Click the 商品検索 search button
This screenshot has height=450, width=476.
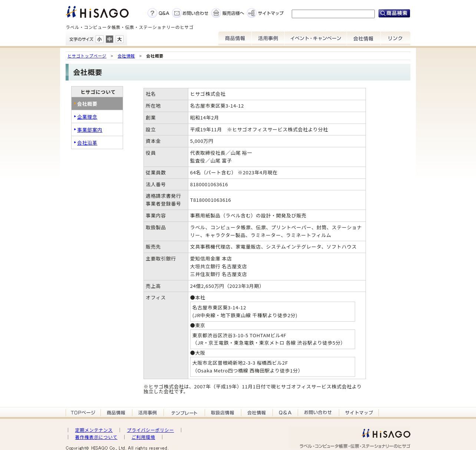click(x=394, y=13)
